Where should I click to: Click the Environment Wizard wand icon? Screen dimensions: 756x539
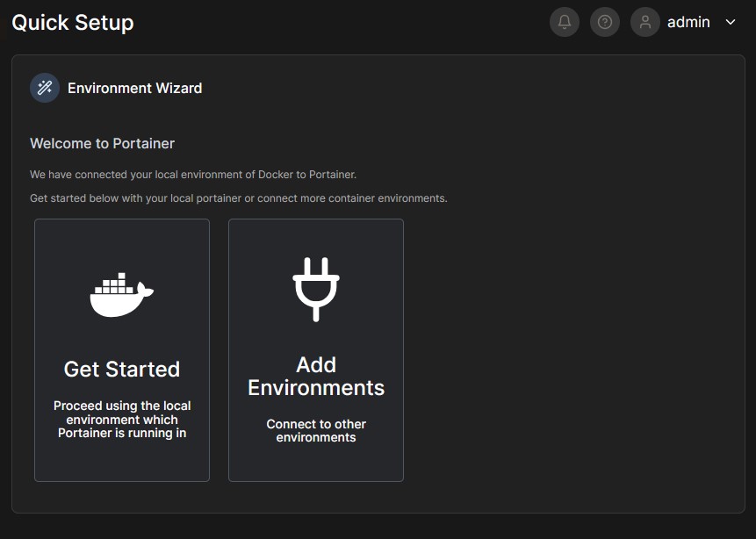pos(45,88)
